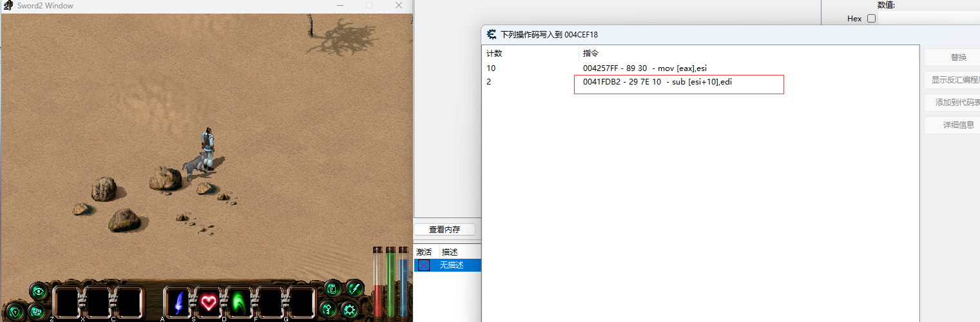Open the potion bottle icon in game HUD
This screenshot has width=980, height=322.
(332, 288)
